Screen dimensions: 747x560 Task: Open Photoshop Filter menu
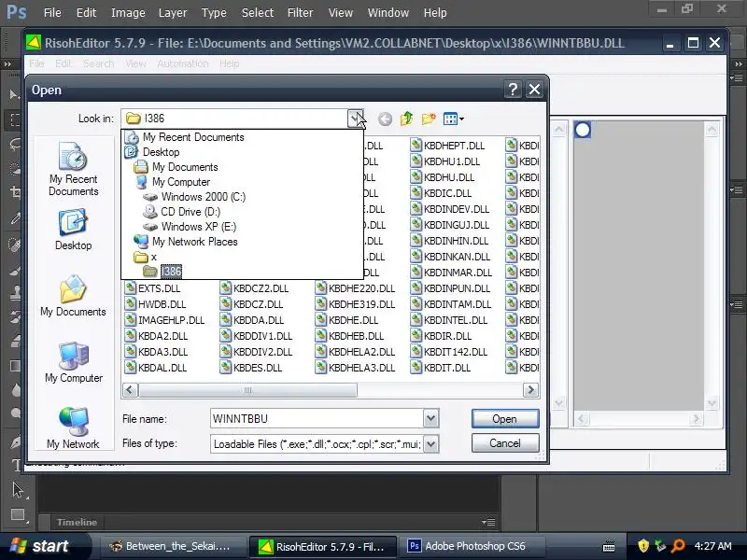coord(300,13)
